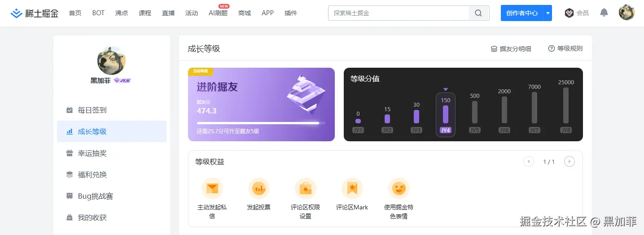Viewport: 644px width, 235px height.
Task: Select 幸运抽奖 from the sidebar
Action: pos(92,153)
